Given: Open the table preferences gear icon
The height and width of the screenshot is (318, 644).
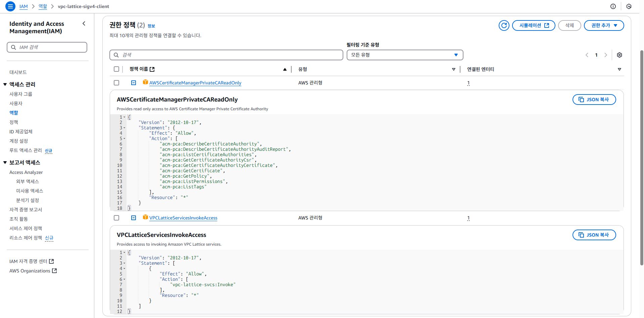Looking at the screenshot, I should click(620, 55).
